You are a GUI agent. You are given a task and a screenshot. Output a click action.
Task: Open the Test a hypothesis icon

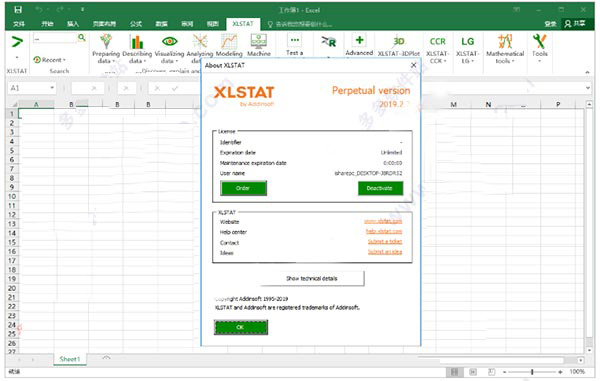294,40
